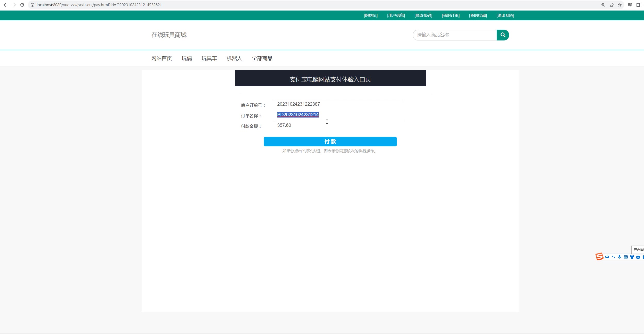Open Sogou game robot icon
Screen dimensions: 644x334
638,257
